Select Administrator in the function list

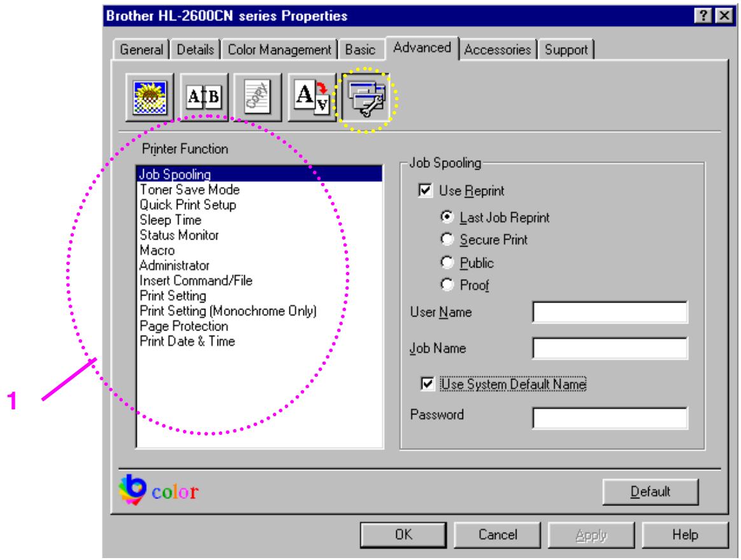259,265
